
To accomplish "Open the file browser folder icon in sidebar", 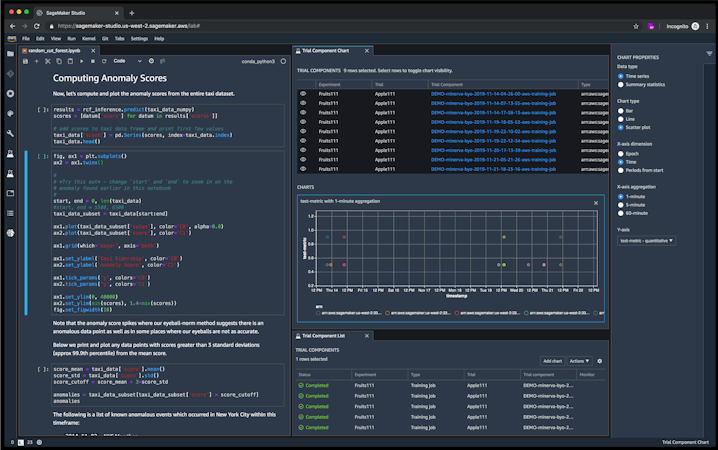I will pyautogui.click(x=9, y=53).
